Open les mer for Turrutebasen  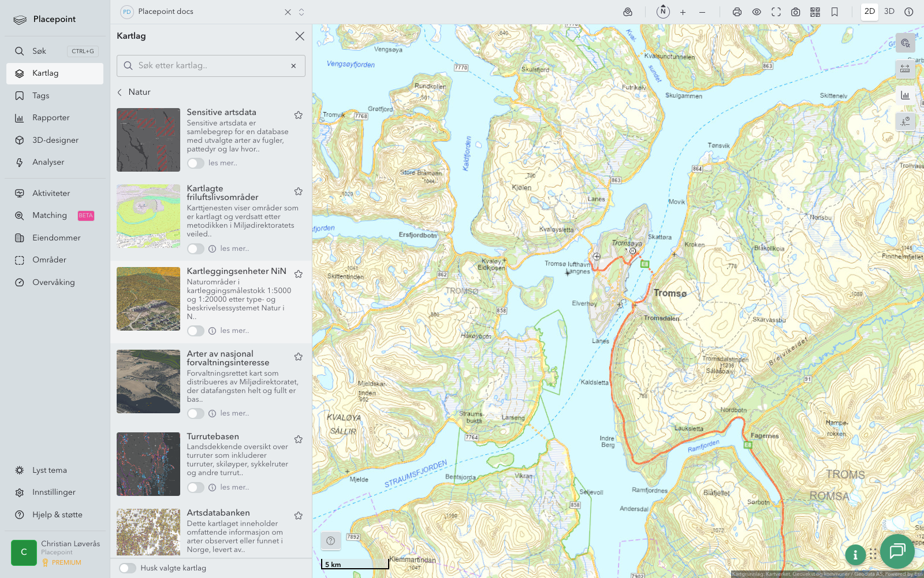pyautogui.click(x=234, y=487)
